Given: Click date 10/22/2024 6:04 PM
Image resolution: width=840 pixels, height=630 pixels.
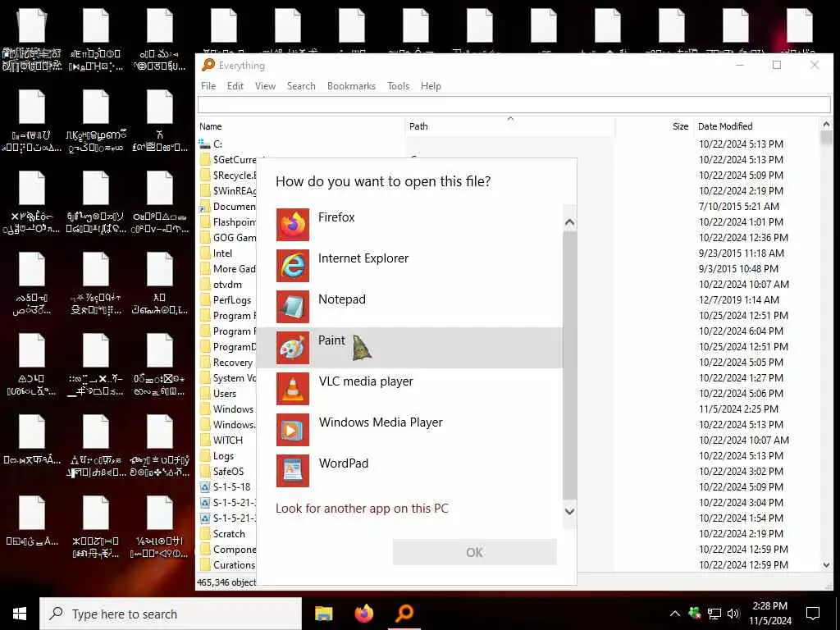Looking at the screenshot, I should [741, 331].
